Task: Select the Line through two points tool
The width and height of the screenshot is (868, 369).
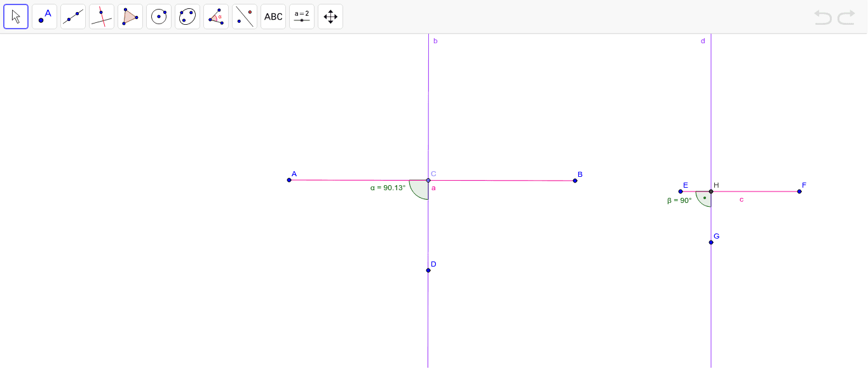Action: [72, 16]
